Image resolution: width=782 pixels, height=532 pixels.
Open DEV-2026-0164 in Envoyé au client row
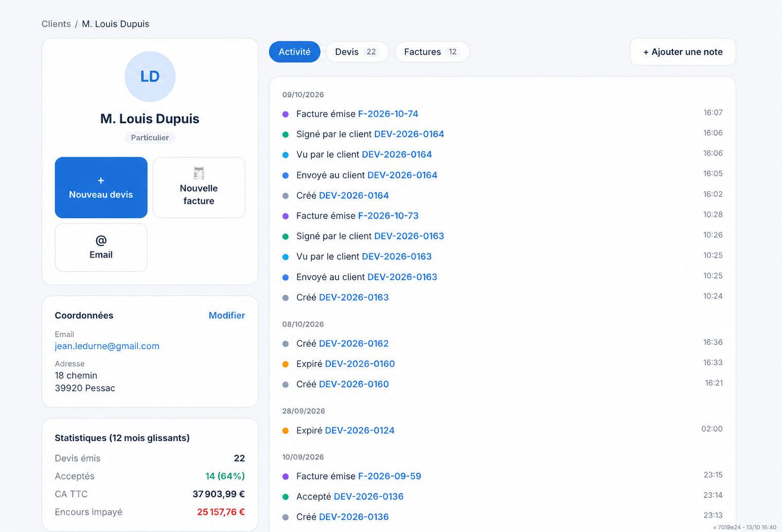(x=402, y=175)
